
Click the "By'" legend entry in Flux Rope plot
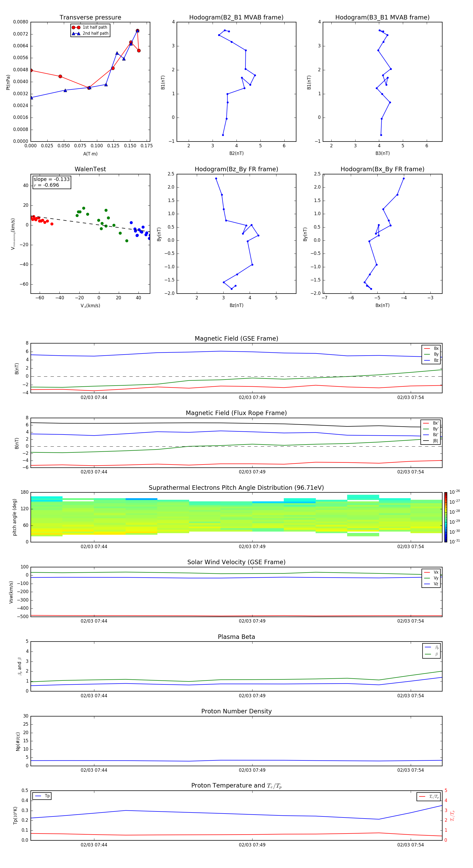pyautogui.click(x=431, y=429)
